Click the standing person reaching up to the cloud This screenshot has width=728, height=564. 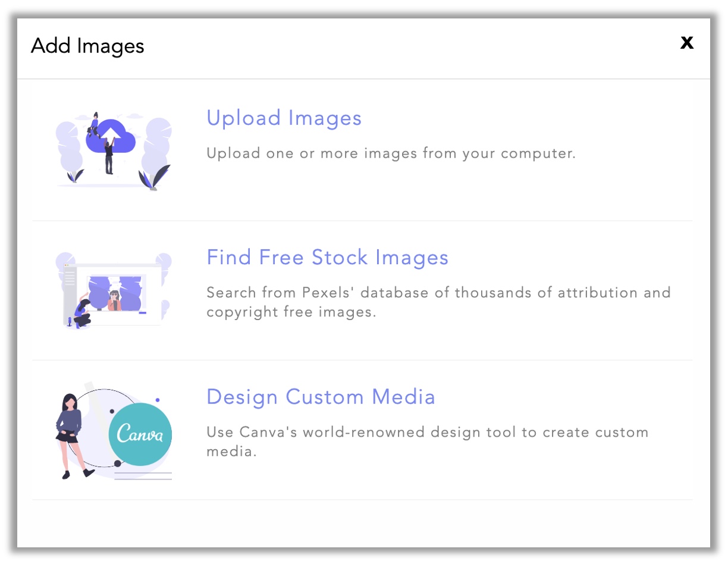tap(109, 156)
